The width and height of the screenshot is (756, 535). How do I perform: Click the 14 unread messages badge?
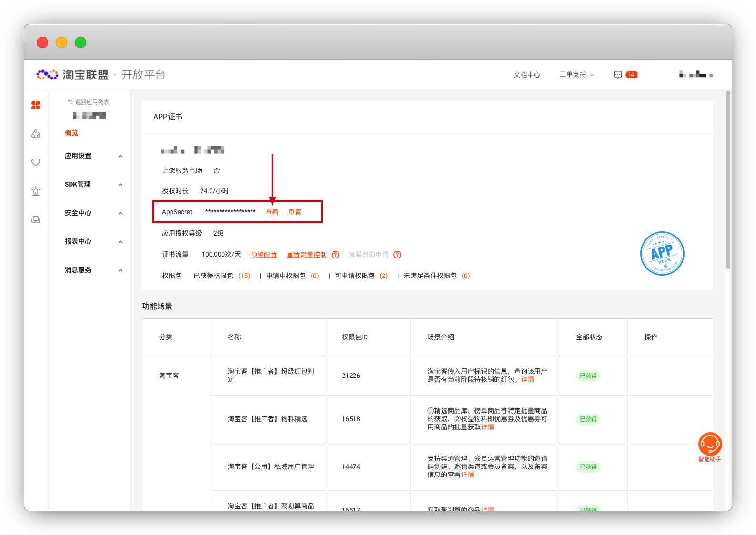(632, 75)
